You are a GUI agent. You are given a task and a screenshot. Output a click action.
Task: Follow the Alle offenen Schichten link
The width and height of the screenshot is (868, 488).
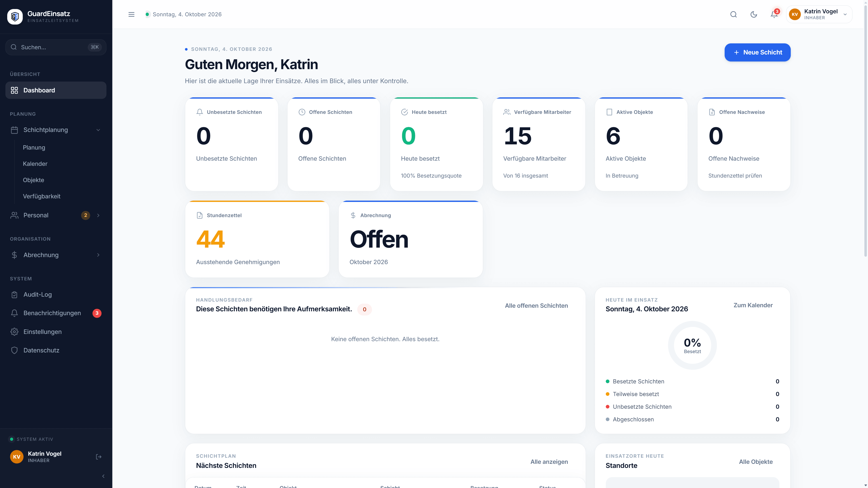(536, 306)
